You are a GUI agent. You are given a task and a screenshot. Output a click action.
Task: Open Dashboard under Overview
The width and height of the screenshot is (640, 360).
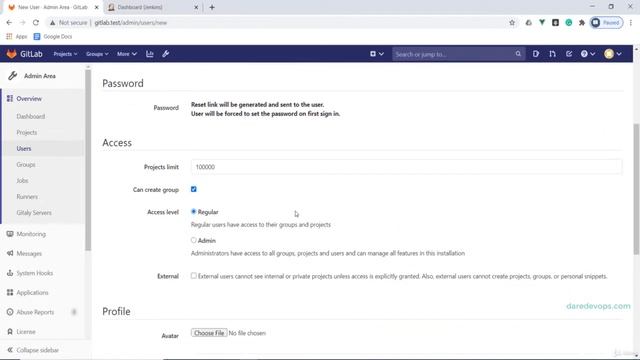point(31,116)
